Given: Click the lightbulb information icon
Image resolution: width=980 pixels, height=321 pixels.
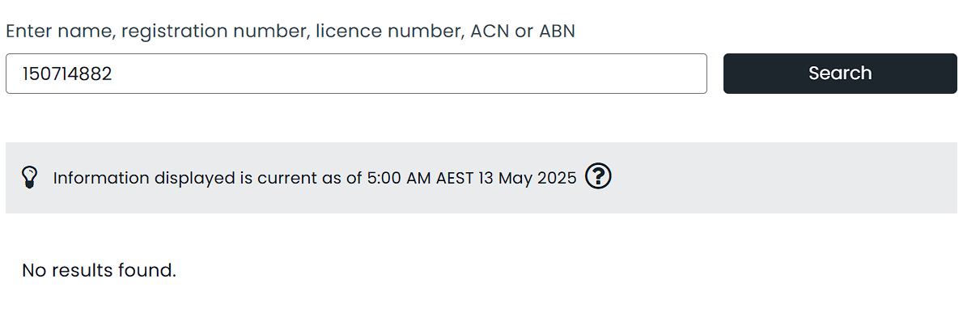Looking at the screenshot, I should tap(29, 177).
